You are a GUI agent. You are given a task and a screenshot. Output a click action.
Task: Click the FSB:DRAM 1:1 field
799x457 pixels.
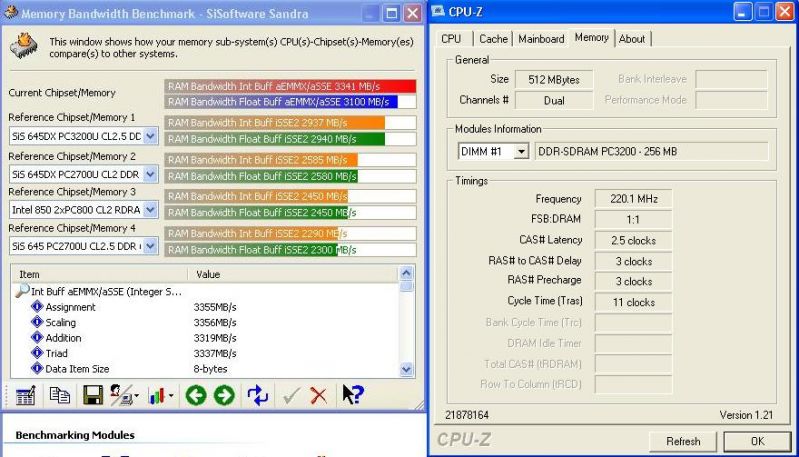tap(633, 220)
